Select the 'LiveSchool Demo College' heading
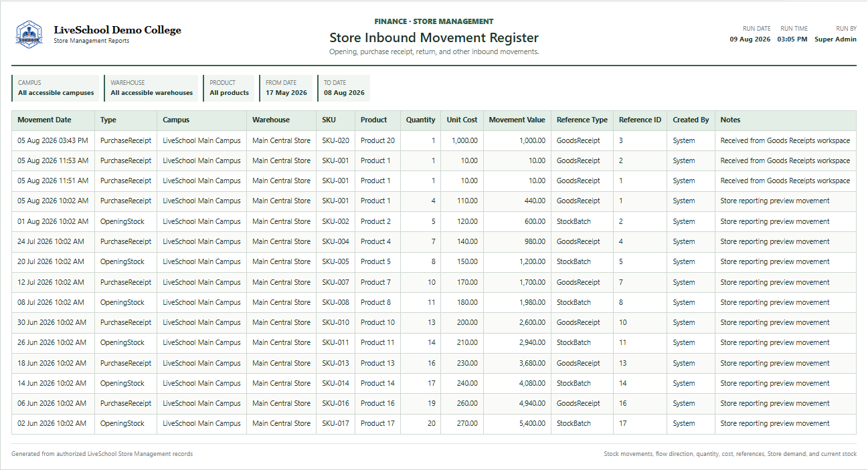 click(117, 30)
